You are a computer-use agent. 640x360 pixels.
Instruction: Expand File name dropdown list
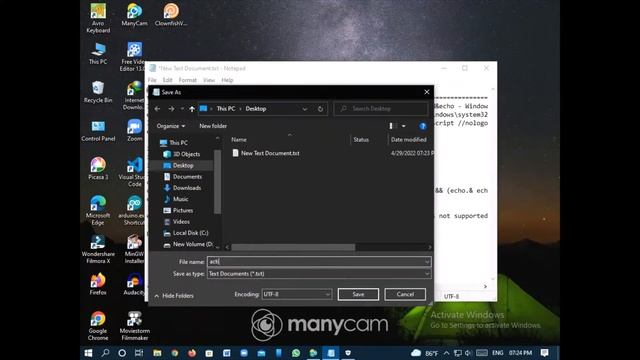point(427,262)
